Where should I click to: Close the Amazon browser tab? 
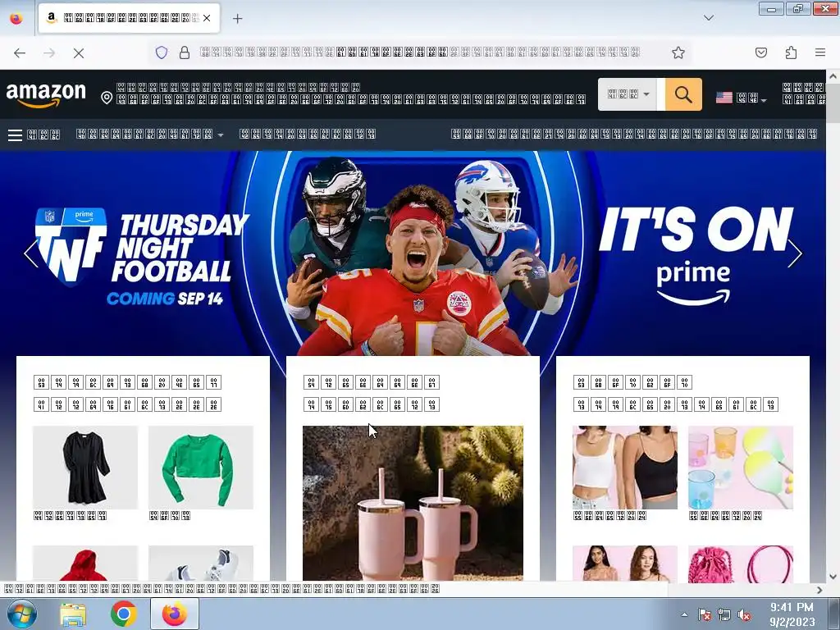point(207,18)
